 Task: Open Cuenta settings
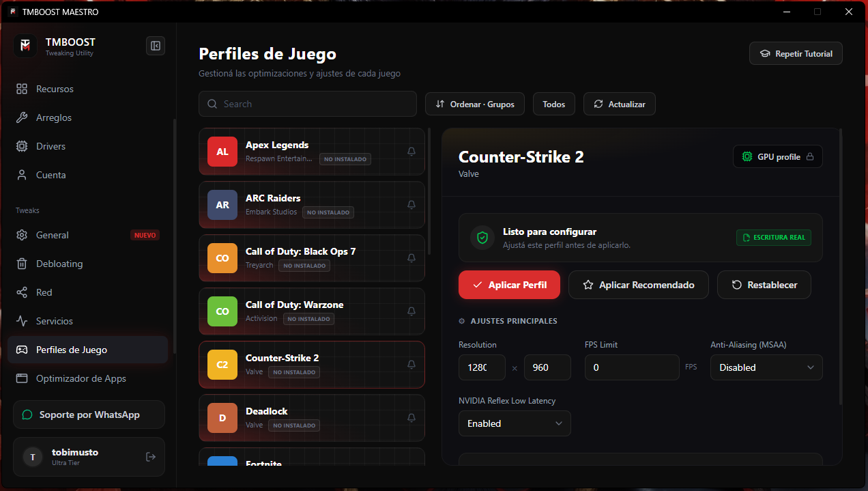point(87,175)
